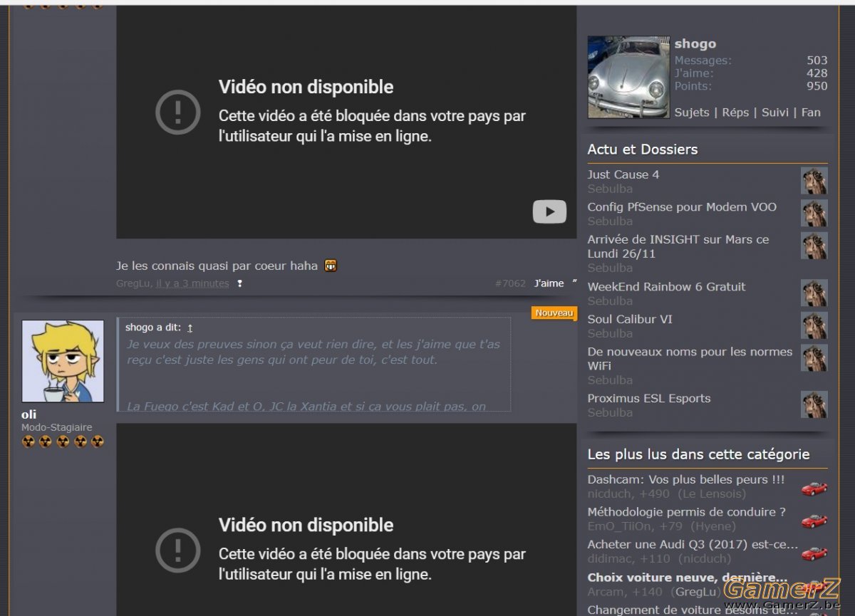Open 'Config PfSense pour Modem VOO' article
855x616 pixels.
click(x=682, y=207)
